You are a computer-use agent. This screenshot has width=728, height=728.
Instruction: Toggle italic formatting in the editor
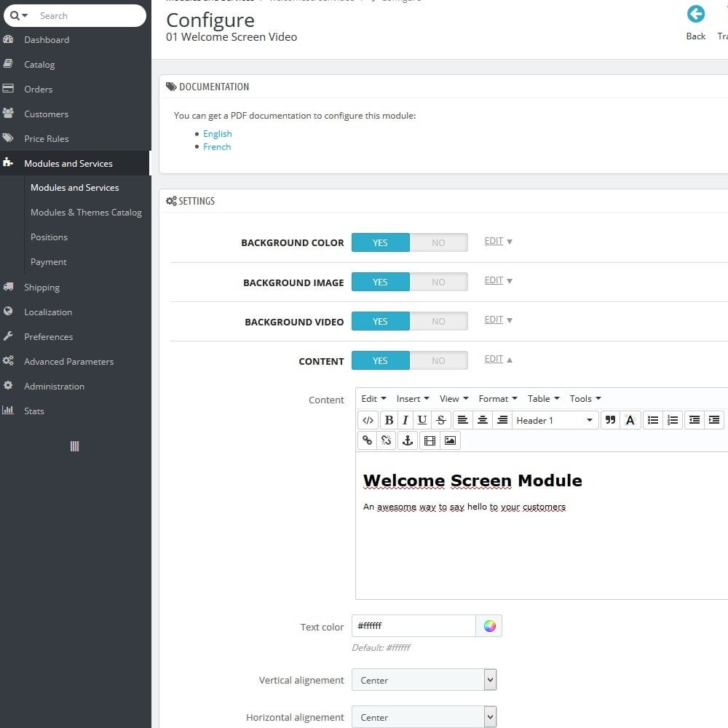coord(405,420)
